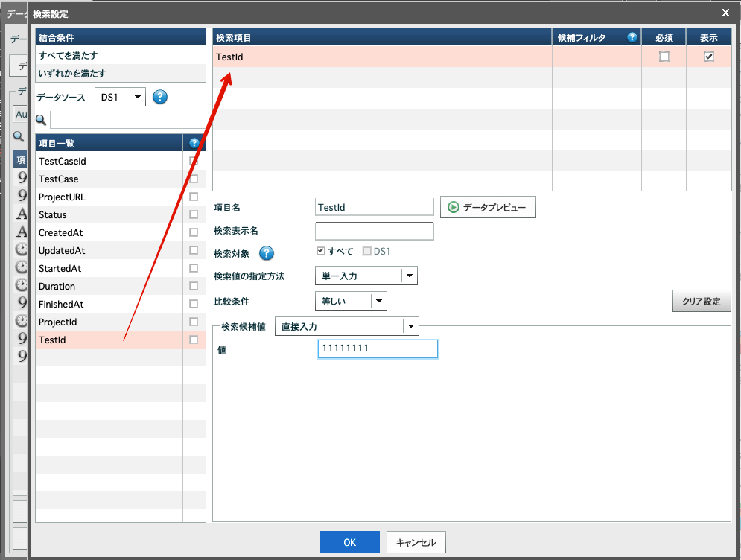Click the magnifier search icon in the dialog
Image resolution: width=741 pixels, height=560 pixels.
point(41,120)
